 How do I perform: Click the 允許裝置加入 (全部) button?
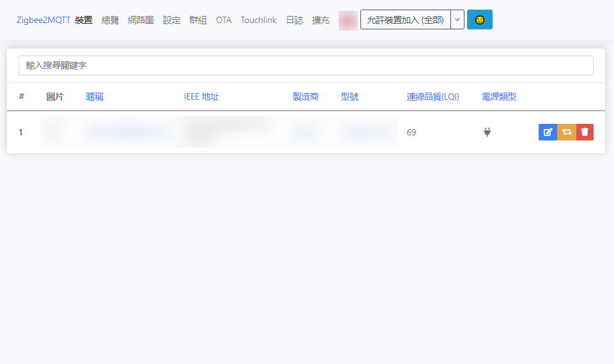[405, 20]
